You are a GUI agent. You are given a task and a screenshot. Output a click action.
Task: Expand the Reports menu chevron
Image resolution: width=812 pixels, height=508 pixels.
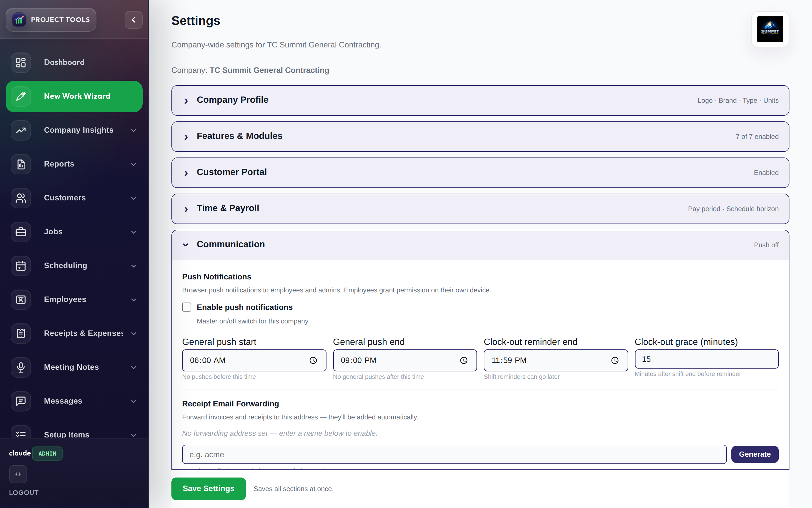pos(134,164)
